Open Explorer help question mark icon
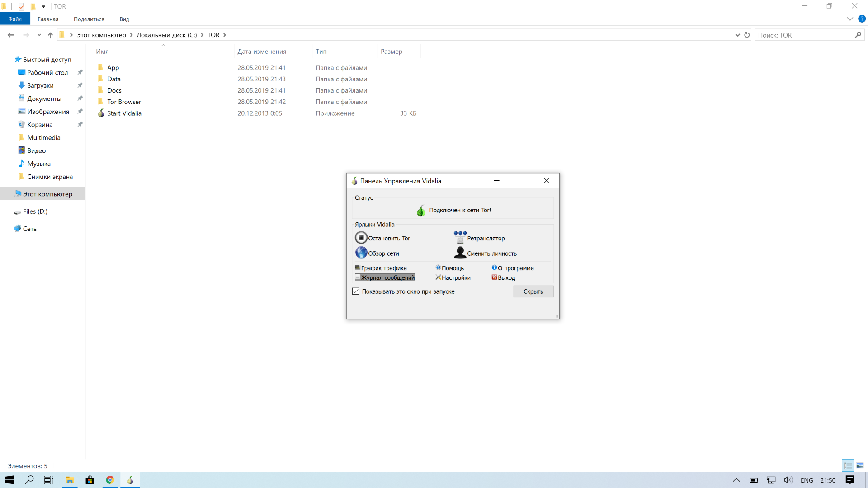Screen dimensions: 868x488 (862, 19)
